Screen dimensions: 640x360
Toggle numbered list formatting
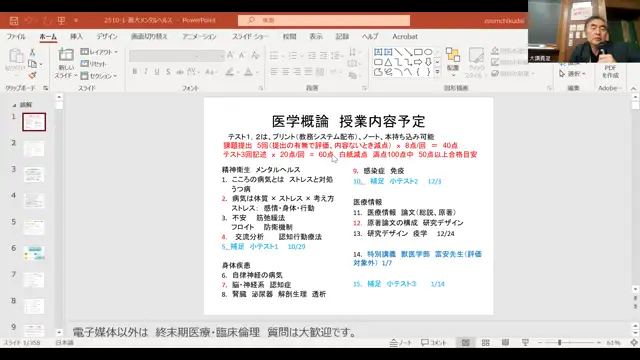tap(293, 55)
